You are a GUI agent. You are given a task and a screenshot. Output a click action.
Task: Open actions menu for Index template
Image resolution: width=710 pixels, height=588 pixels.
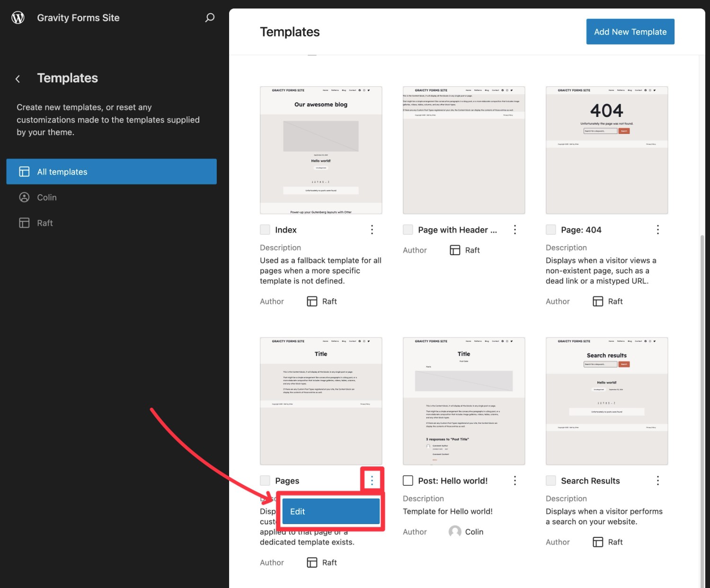(372, 230)
